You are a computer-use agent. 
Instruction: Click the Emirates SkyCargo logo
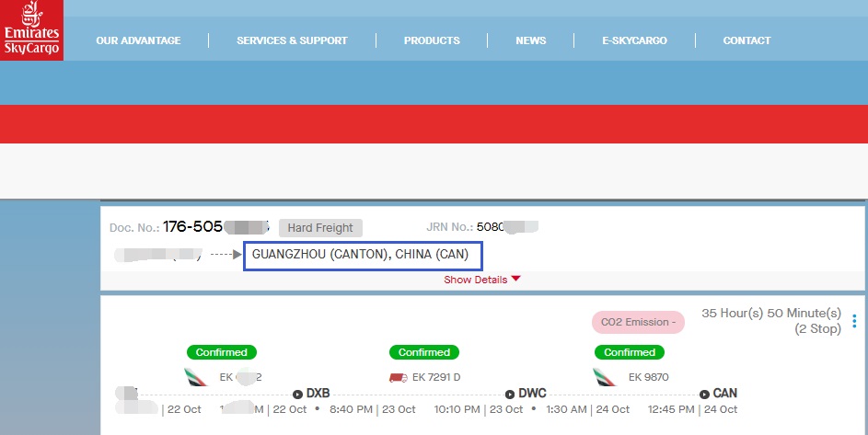[31, 29]
